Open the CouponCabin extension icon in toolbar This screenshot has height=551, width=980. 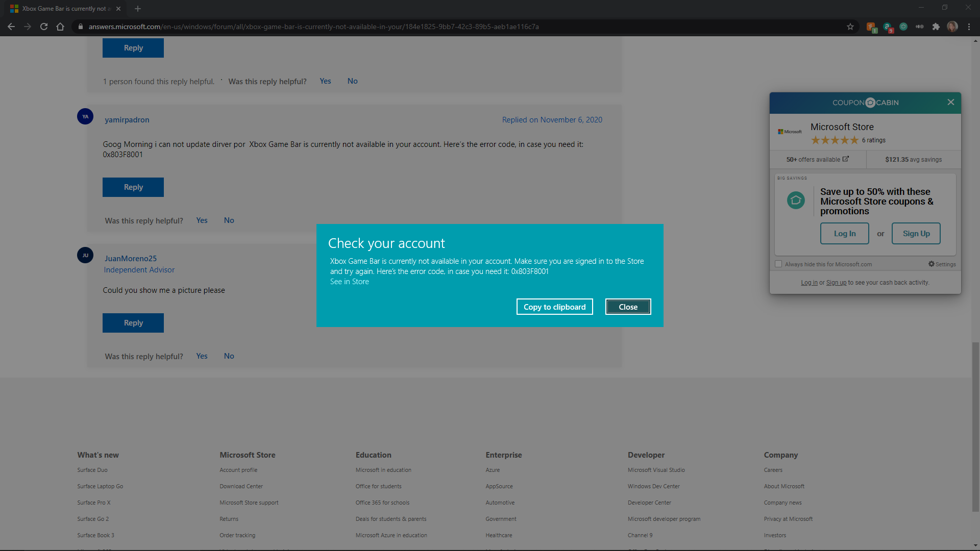click(x=903, y=27)
